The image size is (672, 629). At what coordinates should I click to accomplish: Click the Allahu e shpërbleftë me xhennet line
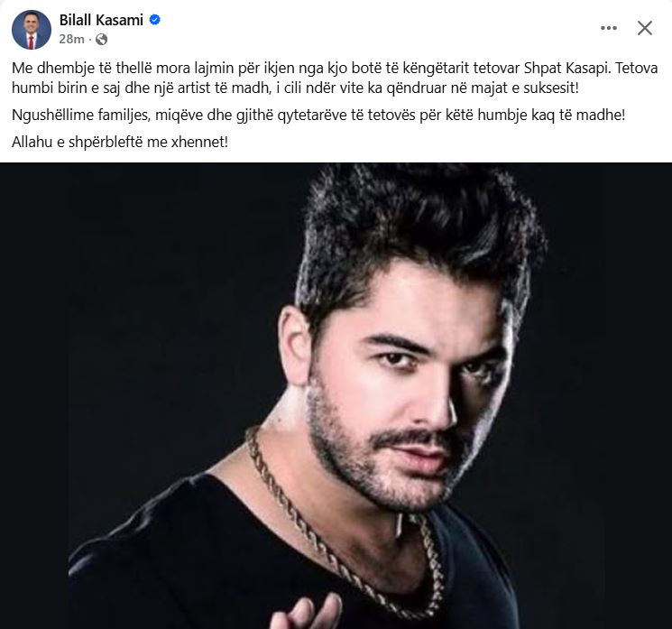pos(120,142)
